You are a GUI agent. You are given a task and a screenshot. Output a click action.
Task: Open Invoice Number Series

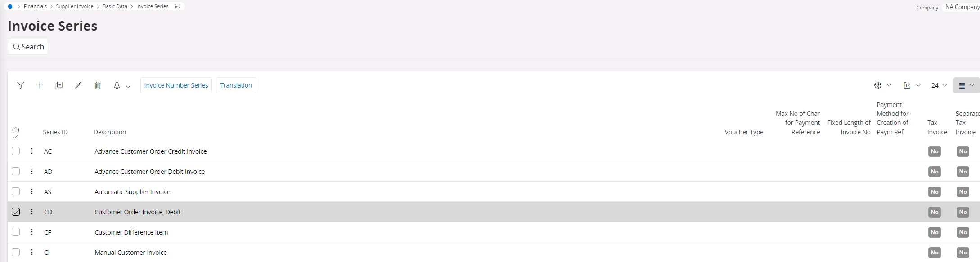coord(176,85)
